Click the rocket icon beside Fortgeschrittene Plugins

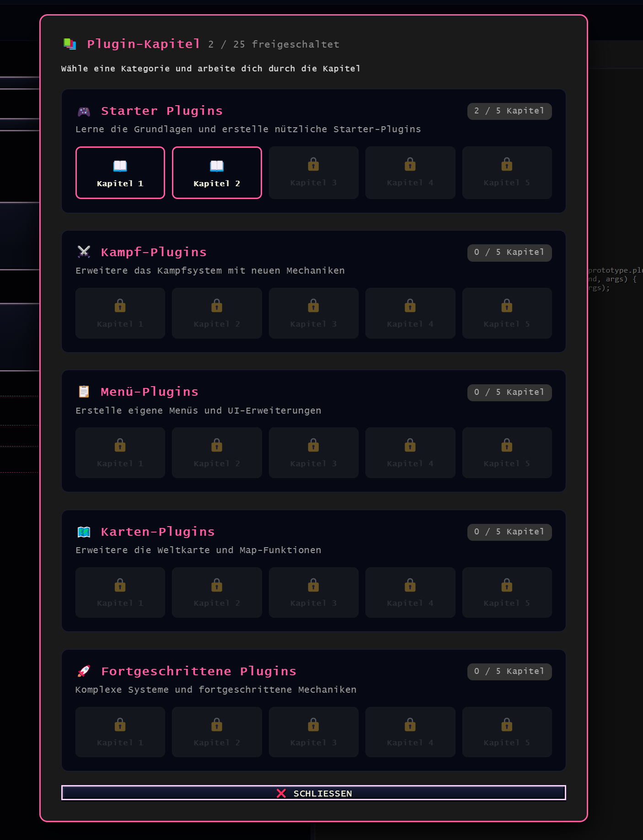[x=84, y=671]
